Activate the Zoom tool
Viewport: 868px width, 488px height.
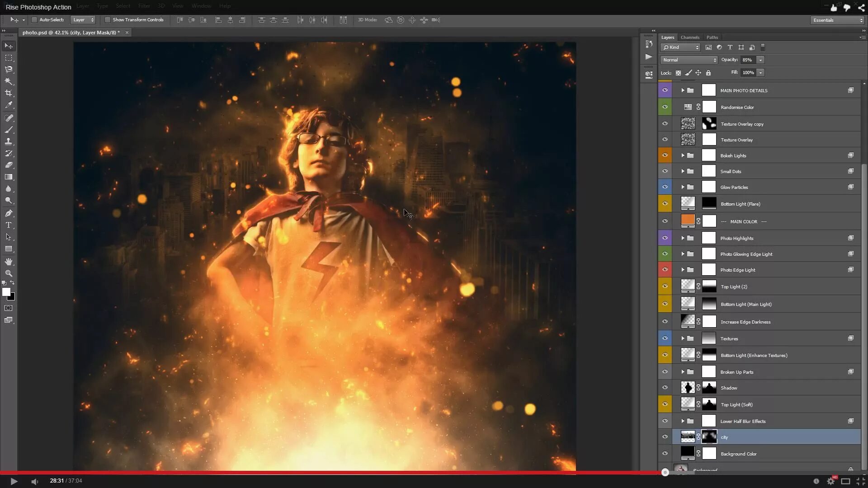(9, 273)
